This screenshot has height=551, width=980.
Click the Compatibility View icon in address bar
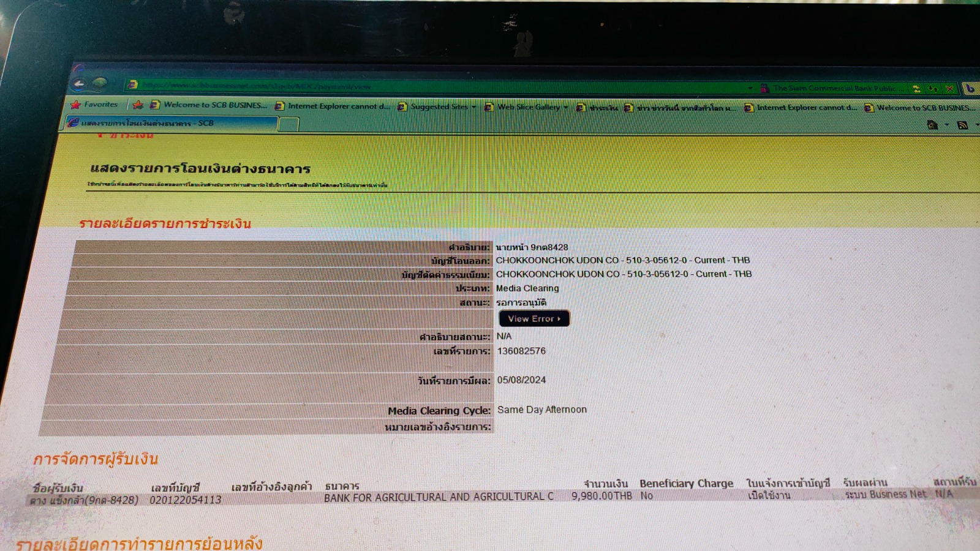point(916,89)
